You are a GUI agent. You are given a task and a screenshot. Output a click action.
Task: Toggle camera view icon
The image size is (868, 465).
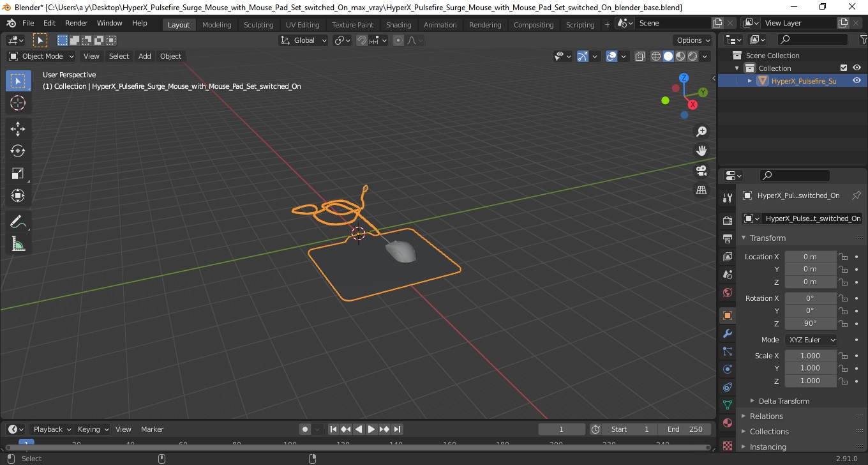click(701, 171)
